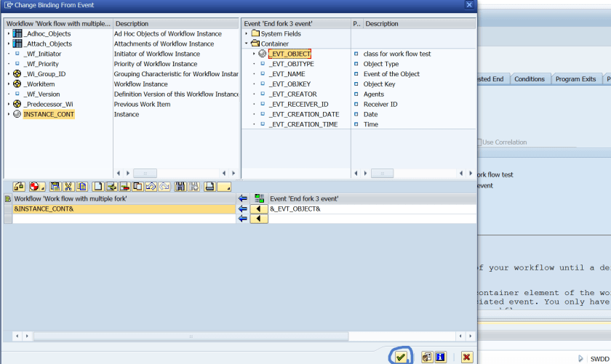Click black triangle button next to &_EVT_OBJECT&
This screenshot has height=364, width=611.
pyautogui.click(x=259, y=209)
